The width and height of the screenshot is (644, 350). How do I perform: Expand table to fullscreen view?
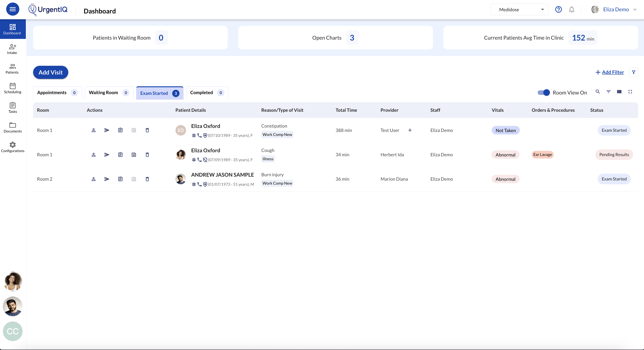[x=630, y=92]
